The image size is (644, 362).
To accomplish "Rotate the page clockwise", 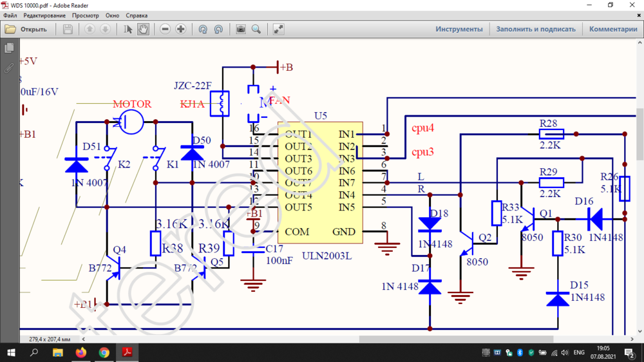I will coord(218,29).
